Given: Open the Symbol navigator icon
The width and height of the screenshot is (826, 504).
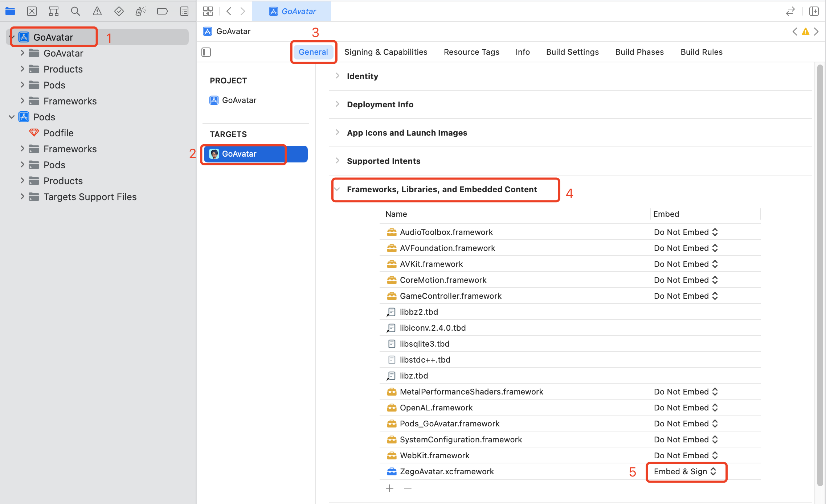Looking at the screenshot, I should click(54, 12).
